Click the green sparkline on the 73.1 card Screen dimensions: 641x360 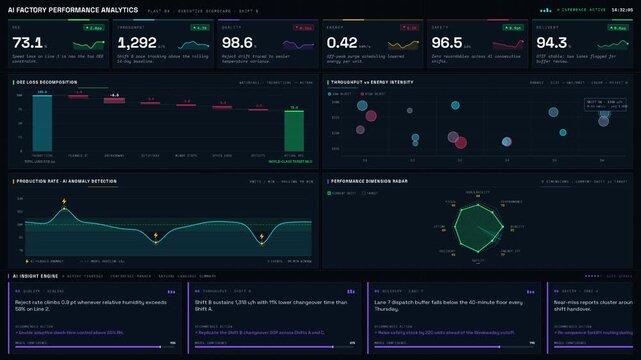89,44
